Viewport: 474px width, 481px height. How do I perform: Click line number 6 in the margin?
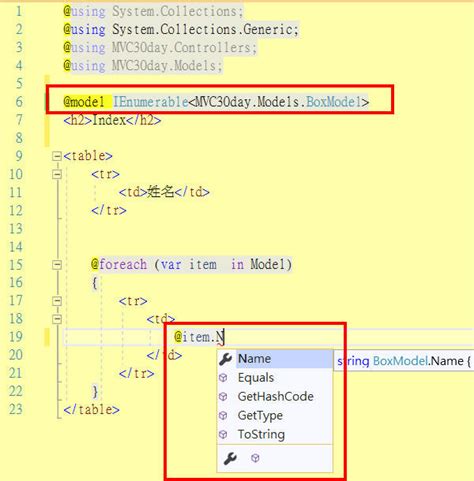(x=19, y=102)
